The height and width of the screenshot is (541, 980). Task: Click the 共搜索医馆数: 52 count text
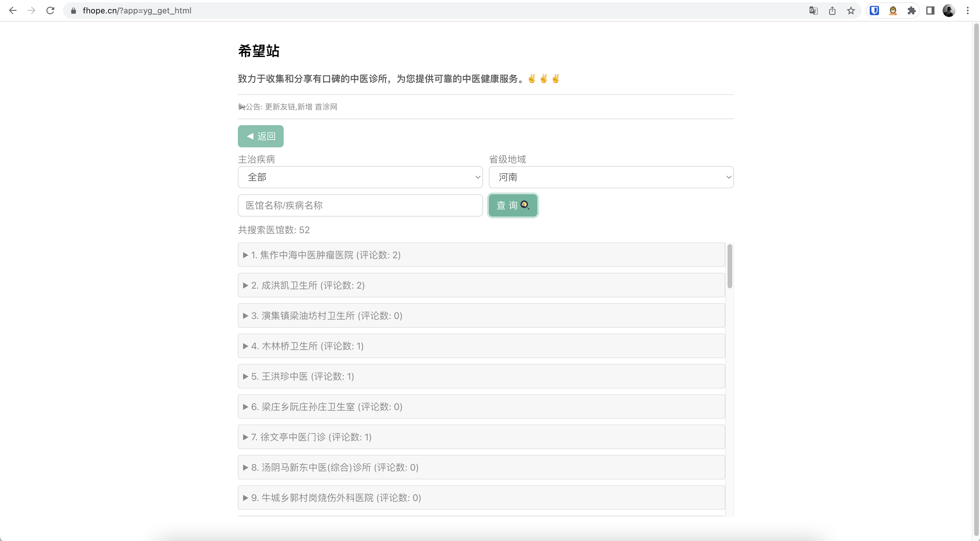pos(274,230)
